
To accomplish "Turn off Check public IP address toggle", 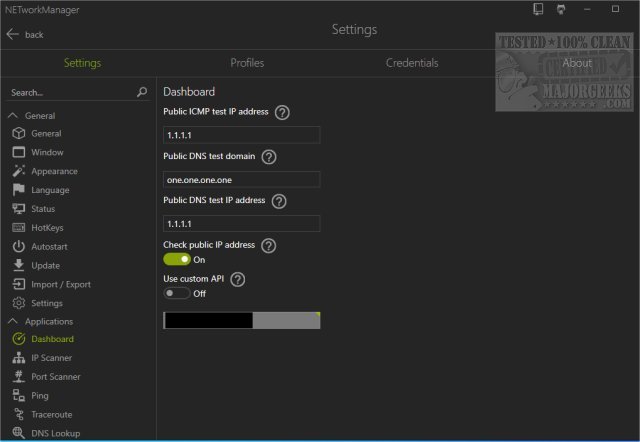I will [176, 260].
